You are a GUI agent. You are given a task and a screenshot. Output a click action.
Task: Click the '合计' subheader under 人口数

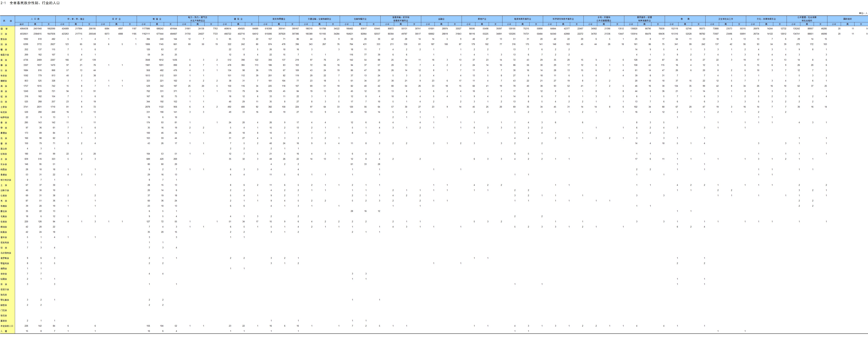pos(22,24)
